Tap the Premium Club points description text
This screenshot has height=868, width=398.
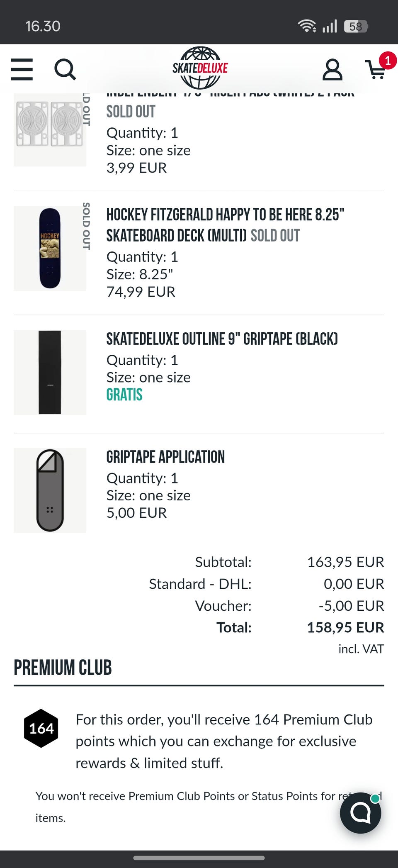click(224, 741)
